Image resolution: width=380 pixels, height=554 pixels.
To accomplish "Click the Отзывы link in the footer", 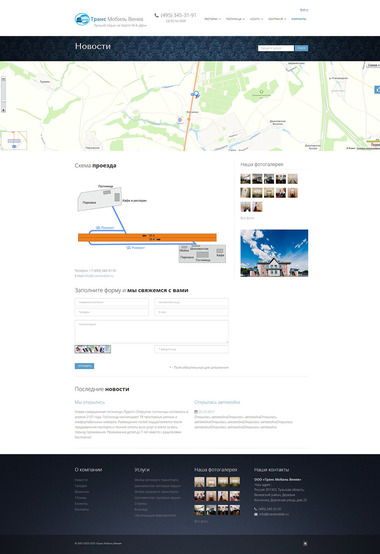I will pyautogui.click(x=81, y=497).
